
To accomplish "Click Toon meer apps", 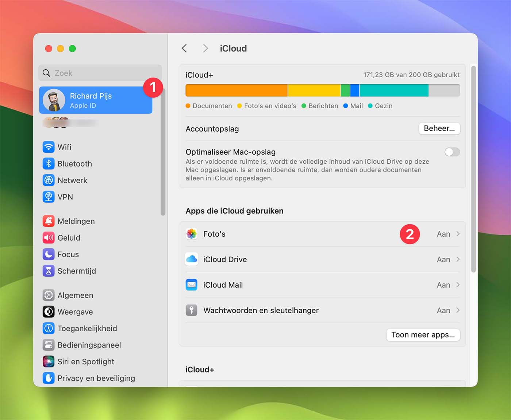I will pyautogui.click(x=423, y=335).
